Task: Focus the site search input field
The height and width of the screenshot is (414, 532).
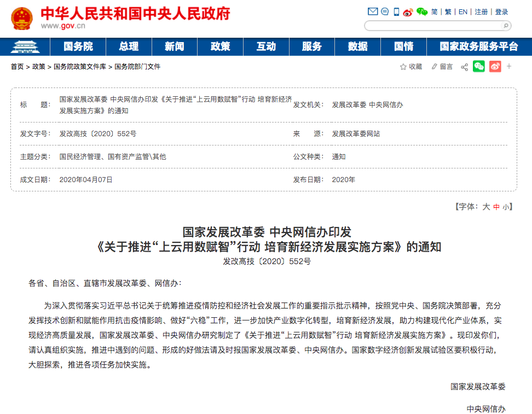Action: 433,26
